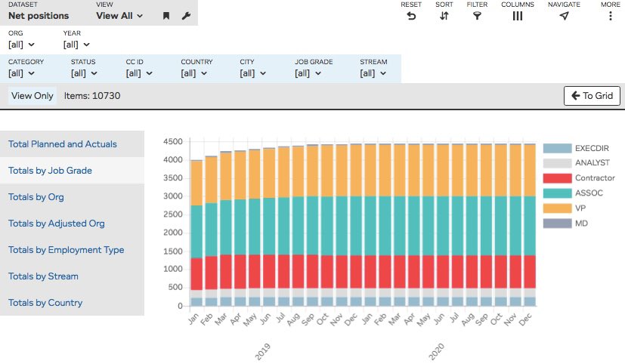Click the Items: 10730 count text

[92, 96]
